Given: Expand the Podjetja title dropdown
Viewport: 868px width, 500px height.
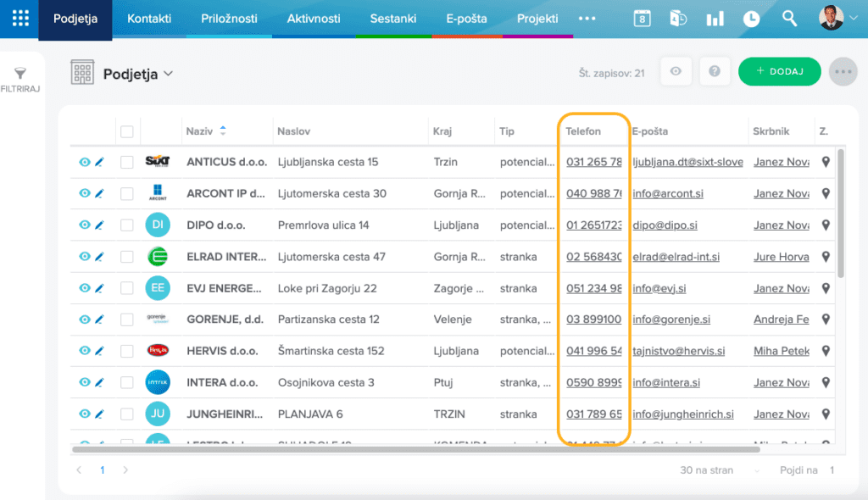Looking at the screenshot, I should pos(168,74).
